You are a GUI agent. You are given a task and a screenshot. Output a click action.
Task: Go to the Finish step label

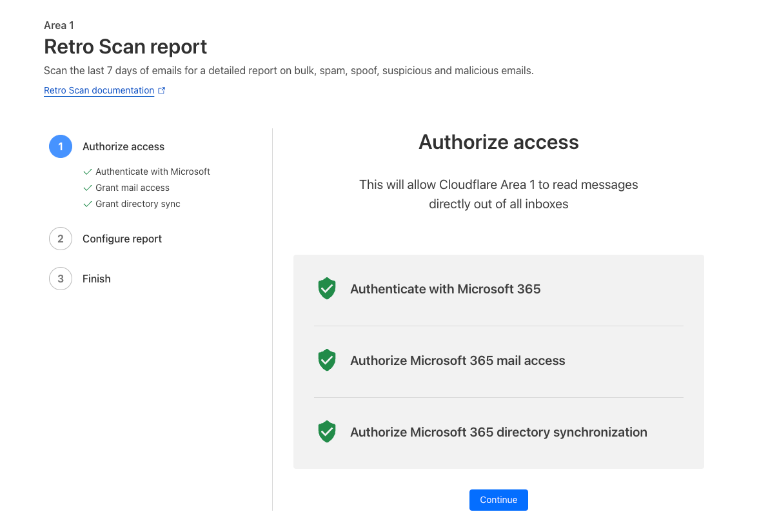point(97,279)
